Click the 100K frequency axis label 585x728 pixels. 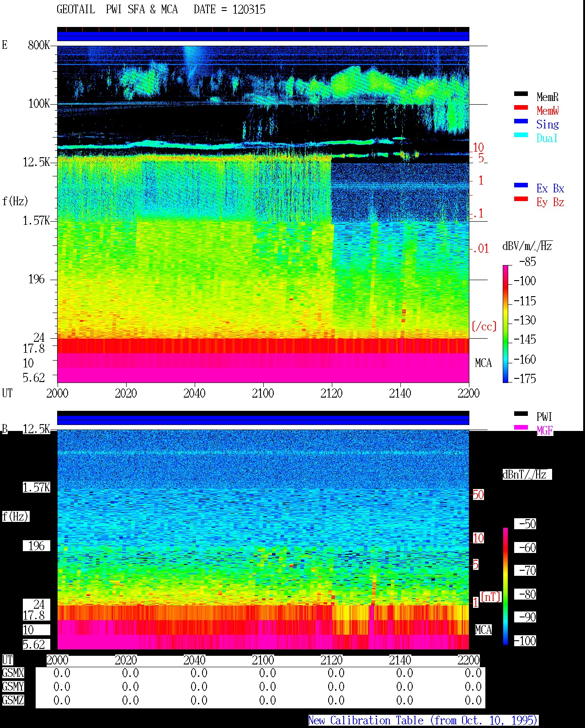click(39, 103)
